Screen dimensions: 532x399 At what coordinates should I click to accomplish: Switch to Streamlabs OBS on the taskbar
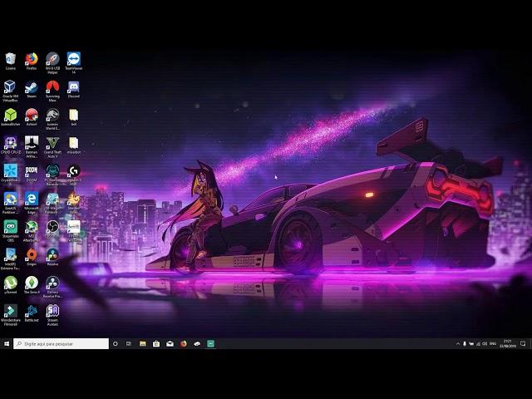[210, 343]
